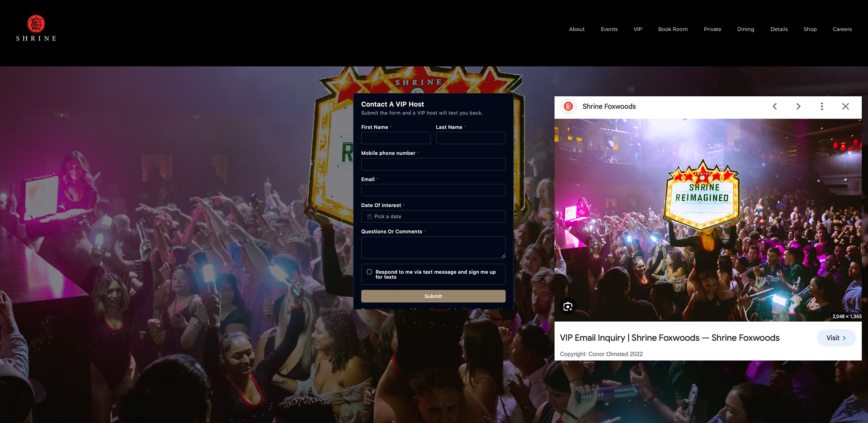This screenshot has width=868, height=423.
Task: Open the Shop page
Action: point(810,29)
